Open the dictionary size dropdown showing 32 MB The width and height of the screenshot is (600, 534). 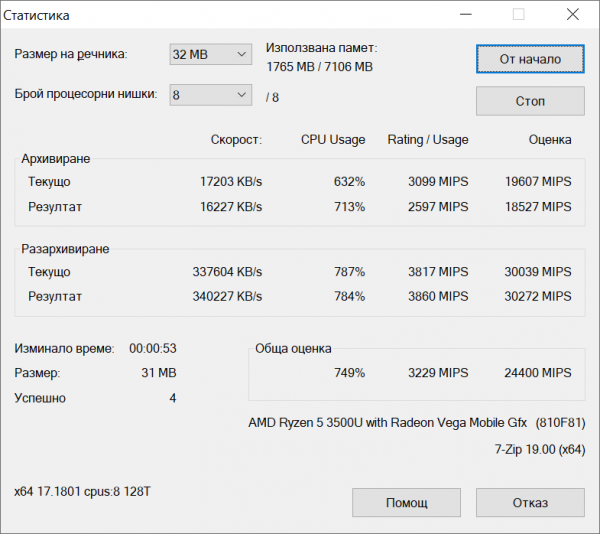pos(210,54)
